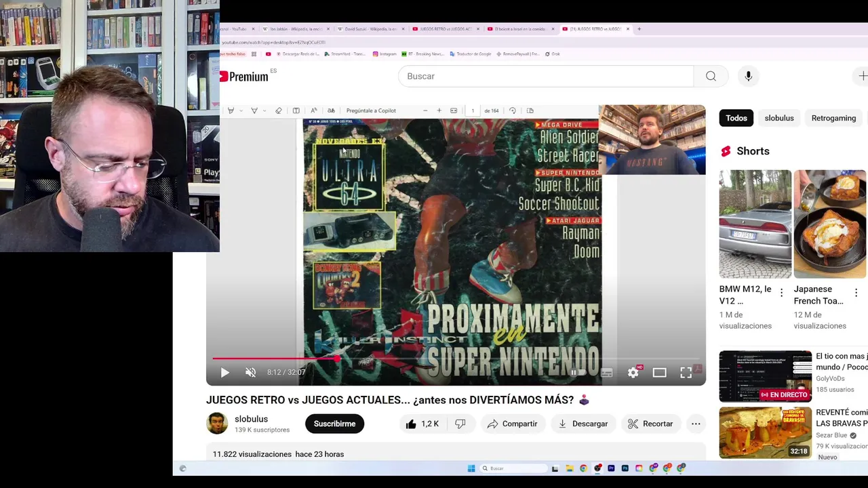Open the Instagram bookmark
This screenshot has height=488, width=868.
click(x=384, y=54)
